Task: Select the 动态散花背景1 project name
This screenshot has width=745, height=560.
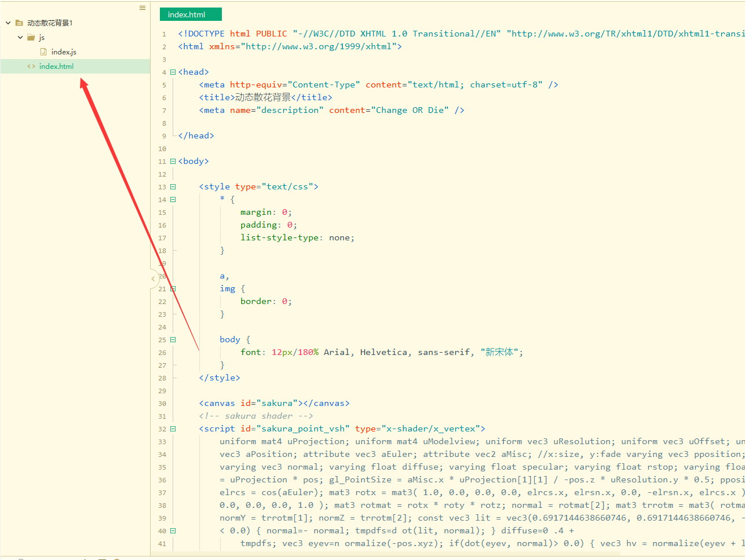Action: [50, 23]
